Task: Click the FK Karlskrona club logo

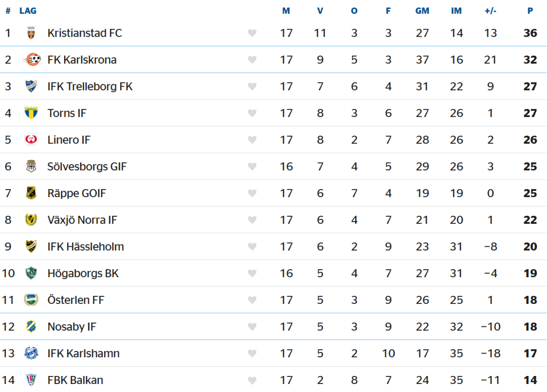Action: [32, 60]
